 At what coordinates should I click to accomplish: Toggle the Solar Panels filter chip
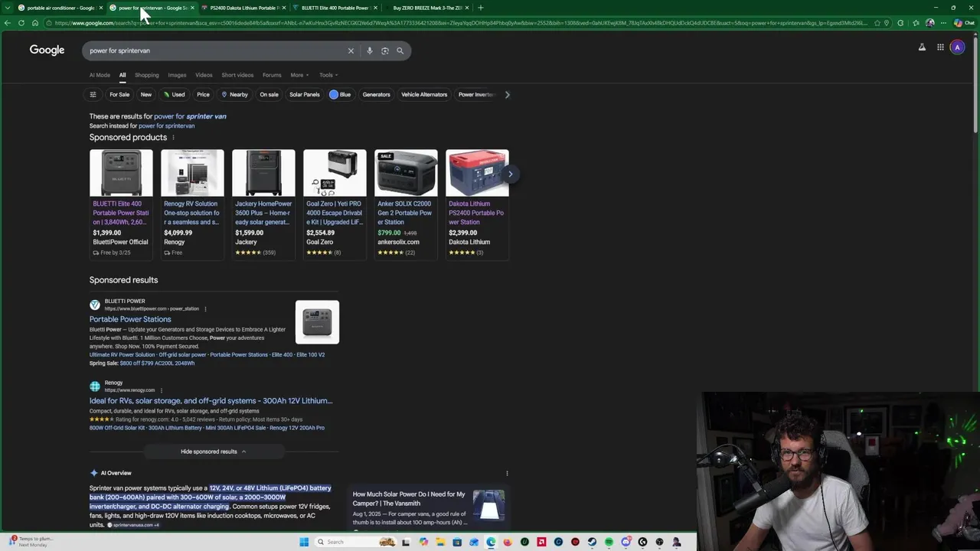tap(305, 95)
